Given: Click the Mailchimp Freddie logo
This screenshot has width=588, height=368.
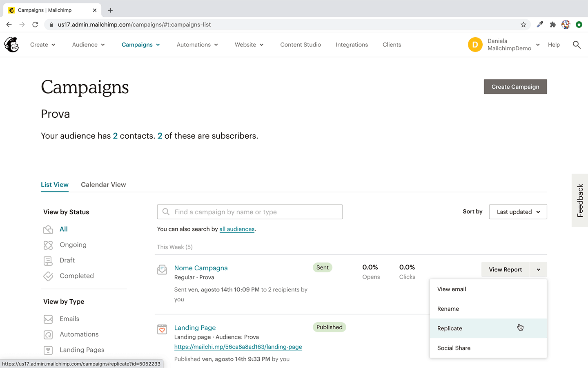Looking at the screenshot, I should click(11, 45).
